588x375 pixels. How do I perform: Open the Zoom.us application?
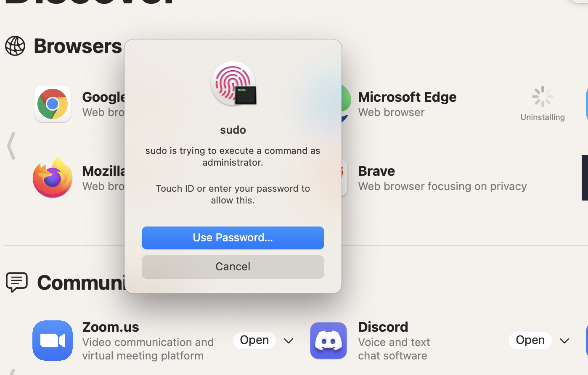[254, 340]
